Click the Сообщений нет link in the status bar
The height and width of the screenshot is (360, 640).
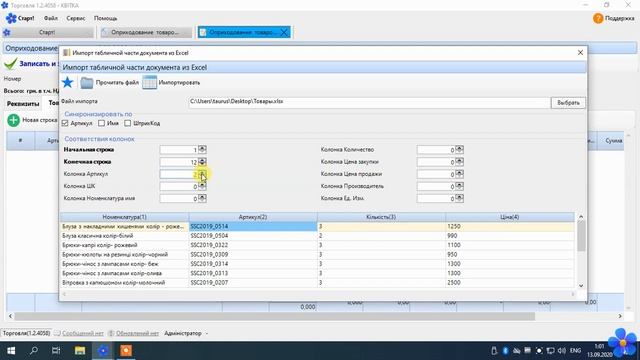[83, 333]
